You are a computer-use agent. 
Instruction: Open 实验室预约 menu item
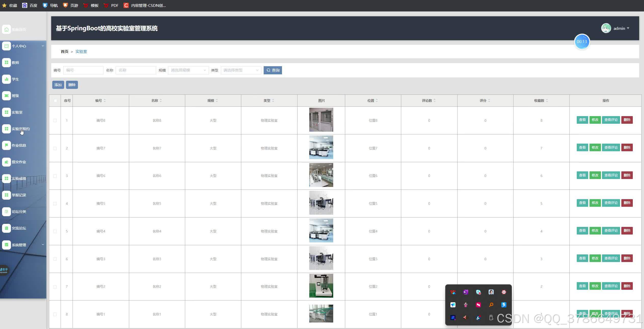20,129
